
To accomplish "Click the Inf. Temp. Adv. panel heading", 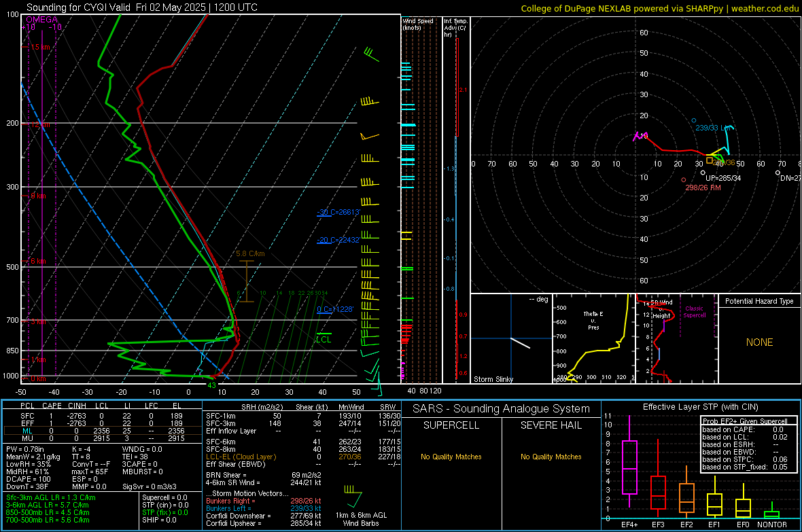I will pyautogui.click(x=455, y=28).
